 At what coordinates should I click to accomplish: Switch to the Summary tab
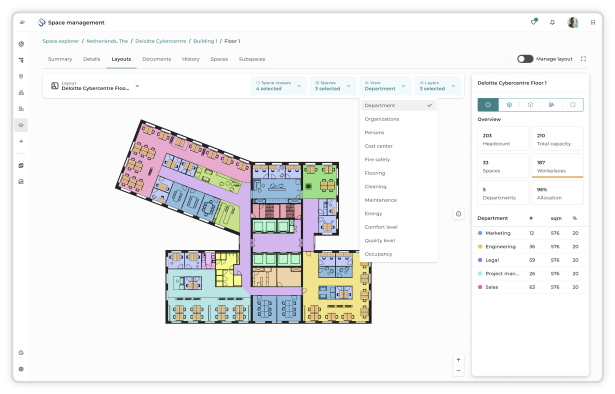click(60, 59)
